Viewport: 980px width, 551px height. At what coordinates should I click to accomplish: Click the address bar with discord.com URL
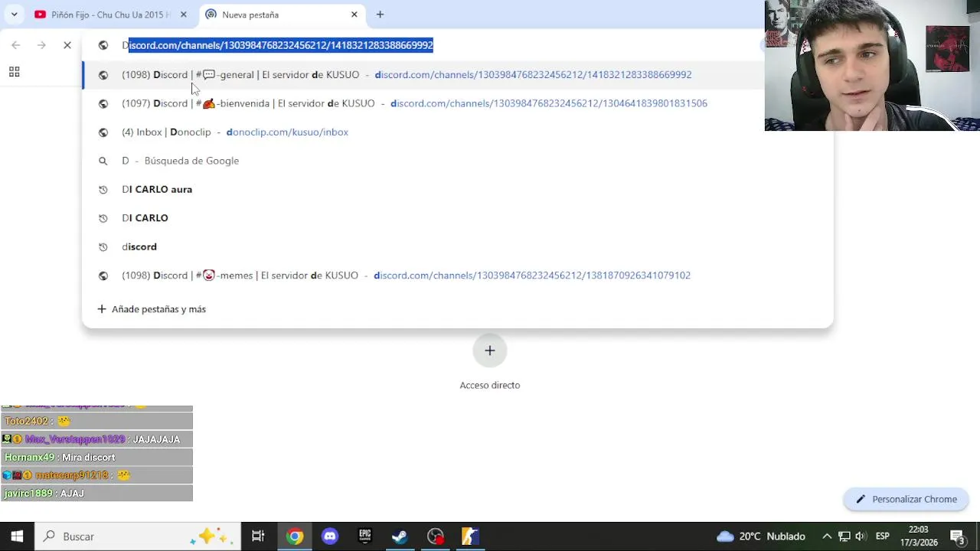click(429, 45)
